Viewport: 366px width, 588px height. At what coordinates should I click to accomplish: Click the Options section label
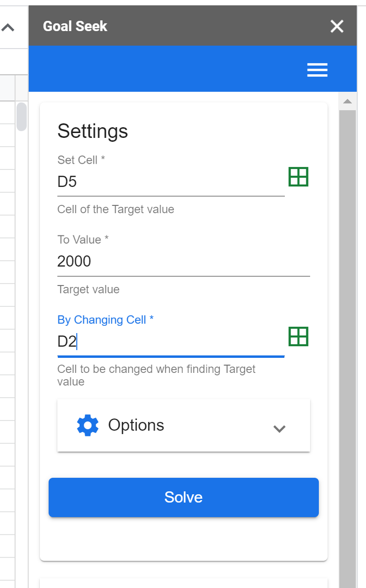(136, 425)
